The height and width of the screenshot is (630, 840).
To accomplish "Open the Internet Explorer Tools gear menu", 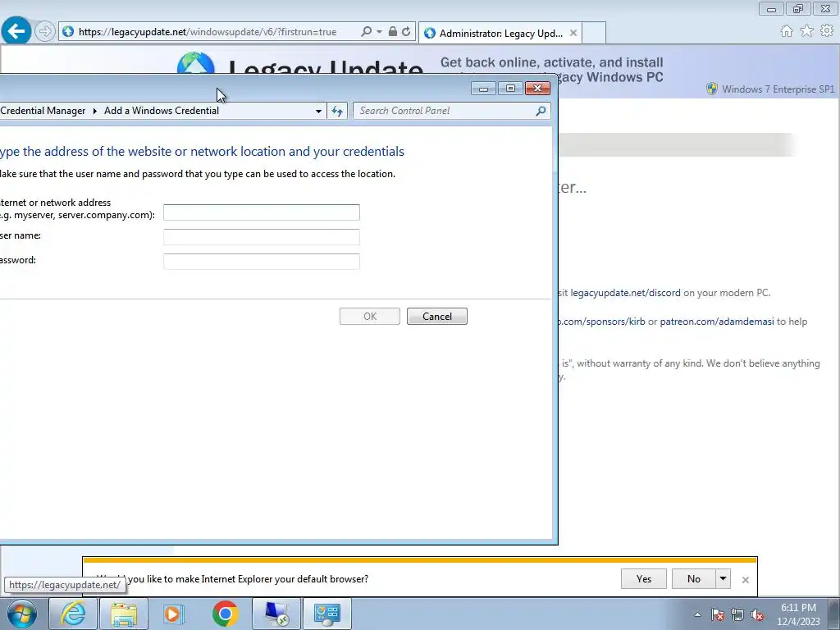I will click(827, 31).
